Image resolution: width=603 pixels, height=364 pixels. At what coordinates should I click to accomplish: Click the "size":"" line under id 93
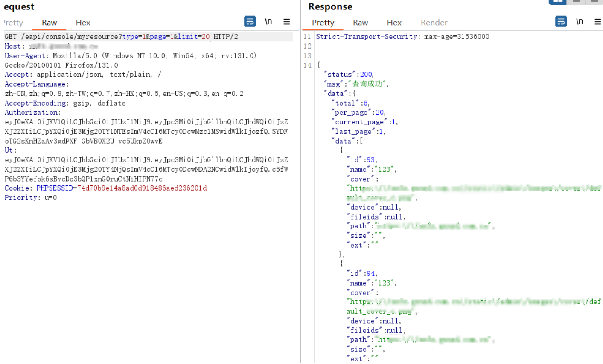(x=366, y=235)
